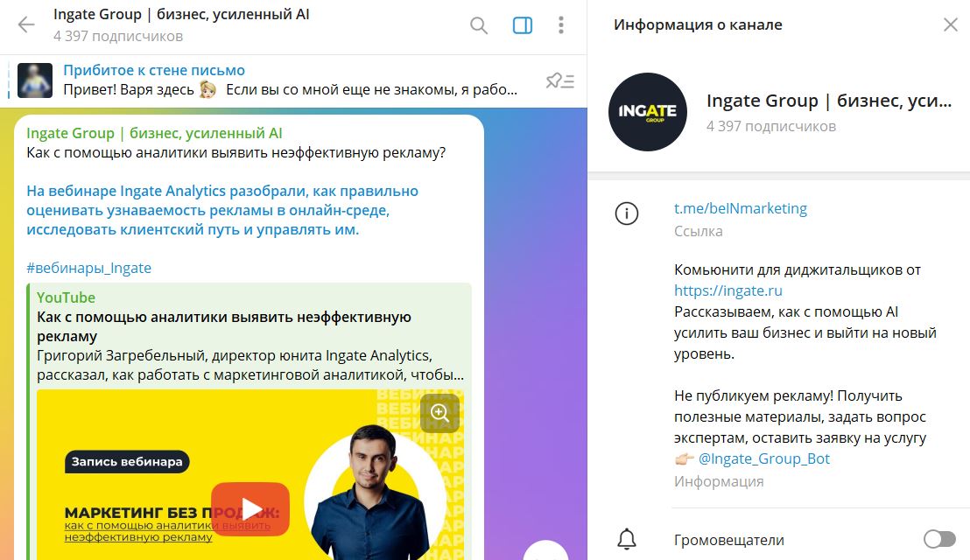Click the YouTube preview title

point(224,326)
